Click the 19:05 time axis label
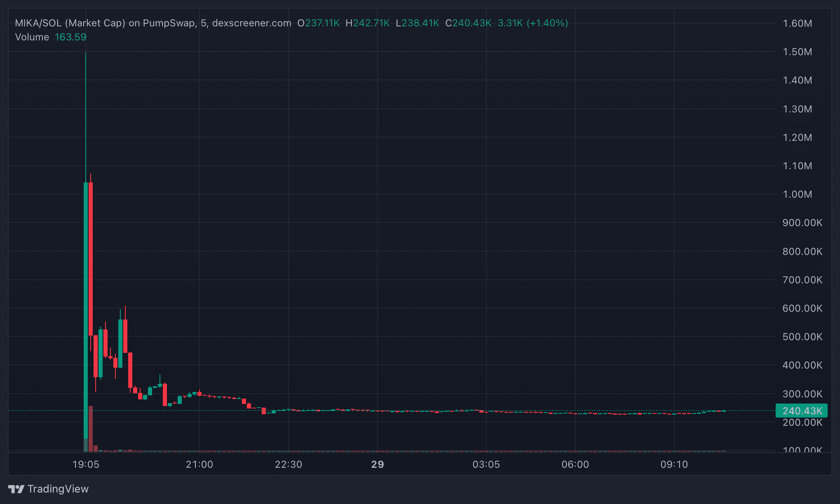Image resolution: width=840 pixels, height=504 pixels. point(86,464)
